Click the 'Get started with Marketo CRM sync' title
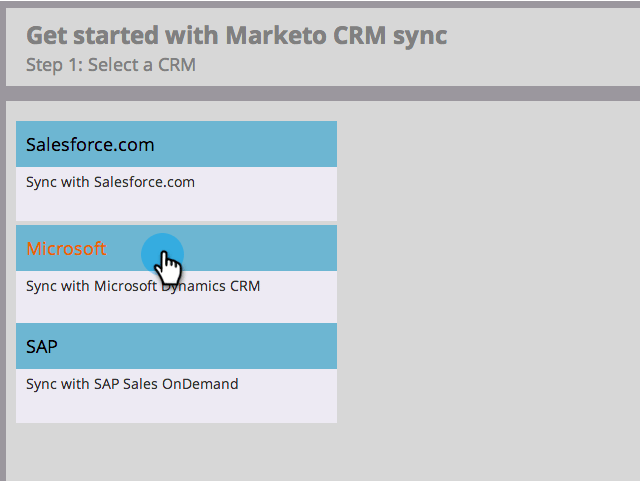 click(236, 36)
